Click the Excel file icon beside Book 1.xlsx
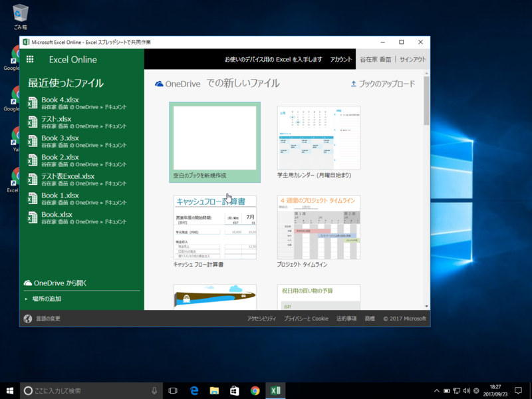Image resolution: width=532 pixels, height=399 pixels. pos(33,198)
